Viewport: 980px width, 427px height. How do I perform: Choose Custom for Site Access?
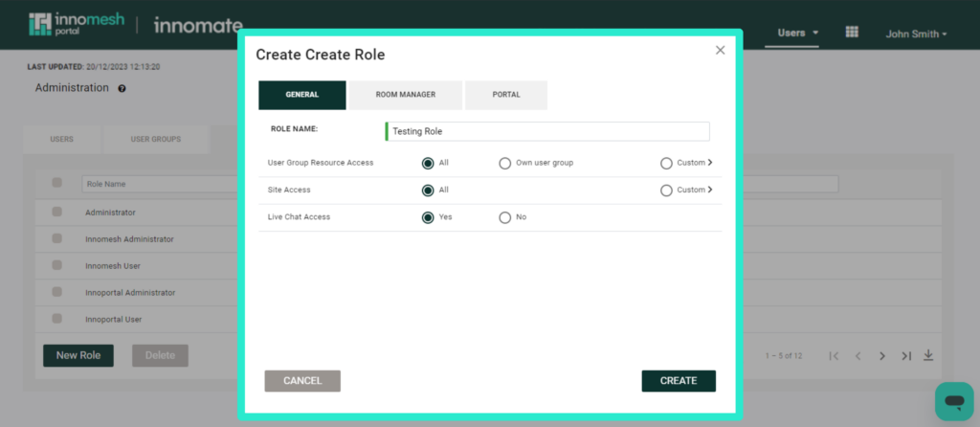(x=666, y=191)
